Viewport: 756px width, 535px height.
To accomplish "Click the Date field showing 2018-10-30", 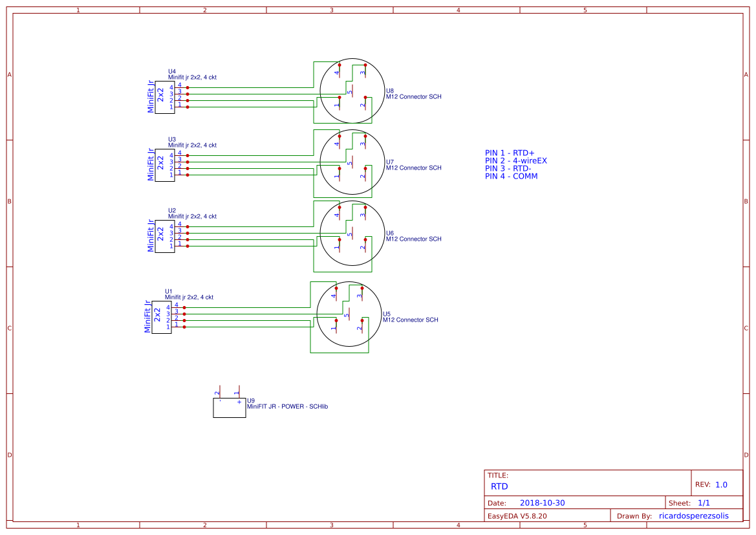I will (542, 502).
